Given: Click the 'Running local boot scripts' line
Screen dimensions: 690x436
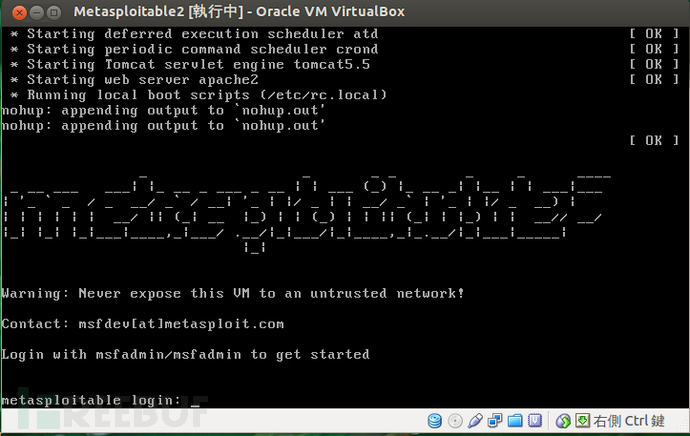Looking at the screenshot, I should [198, 95].
